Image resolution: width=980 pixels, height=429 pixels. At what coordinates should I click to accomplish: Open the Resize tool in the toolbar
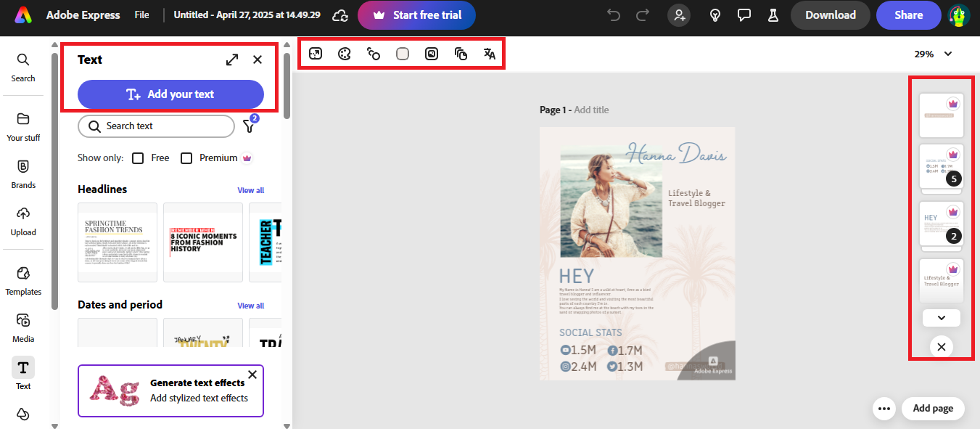(316, 54)
